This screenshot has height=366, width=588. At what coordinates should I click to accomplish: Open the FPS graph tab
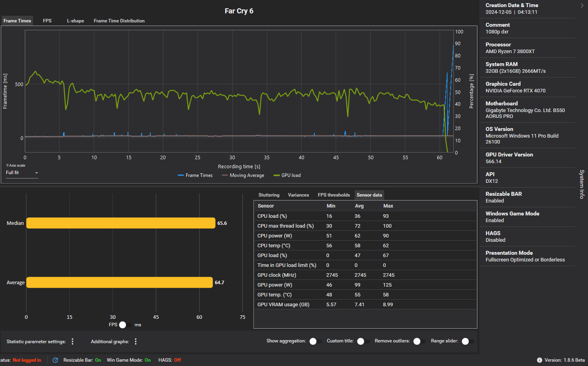click(x=47, y=21)
